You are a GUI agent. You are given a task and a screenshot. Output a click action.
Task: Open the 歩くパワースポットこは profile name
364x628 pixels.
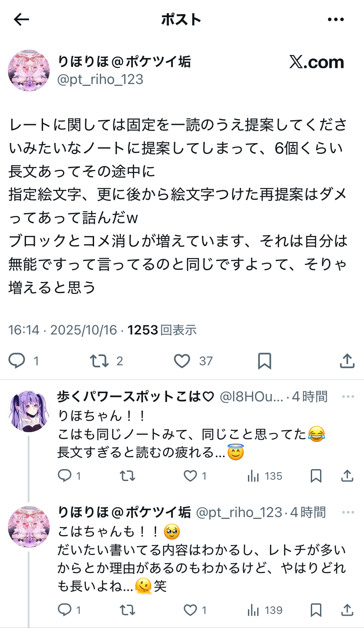coord(135,397)
